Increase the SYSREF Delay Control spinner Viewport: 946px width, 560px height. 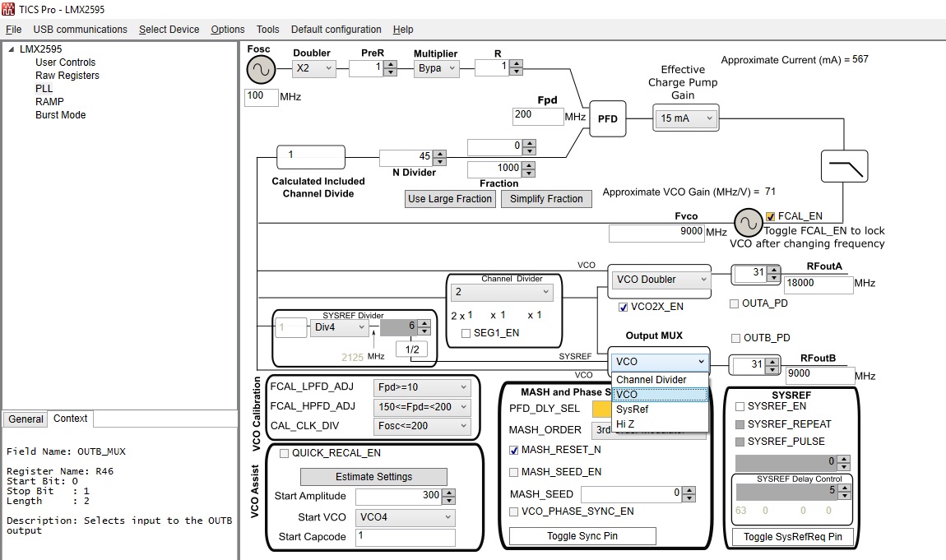click(844, 488)
